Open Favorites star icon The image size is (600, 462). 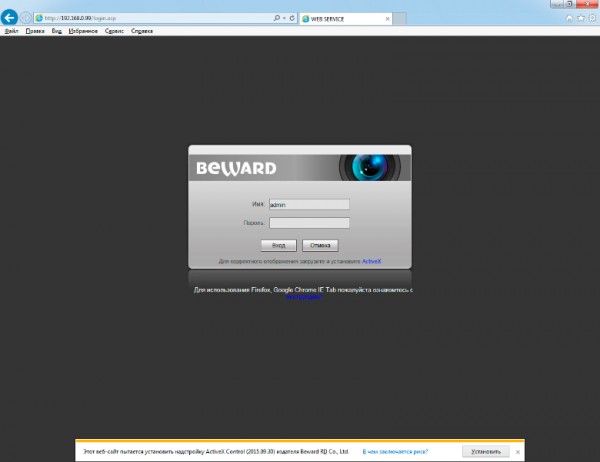[581, 18]
